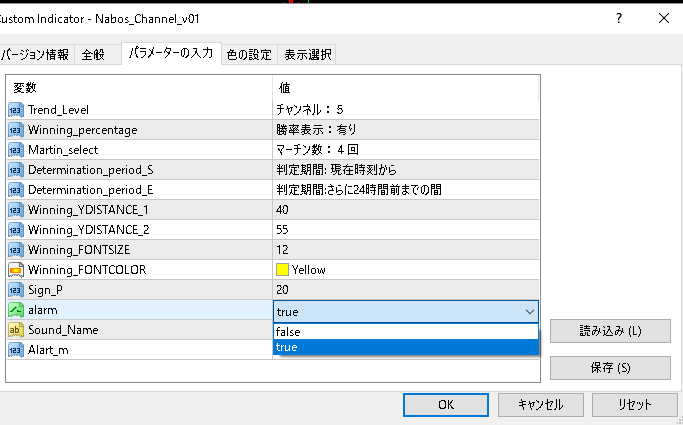Image resolution: width=683 pixels, height=425 pixels.
Task: Click Sign_P value 20
Action: [282, 290]
